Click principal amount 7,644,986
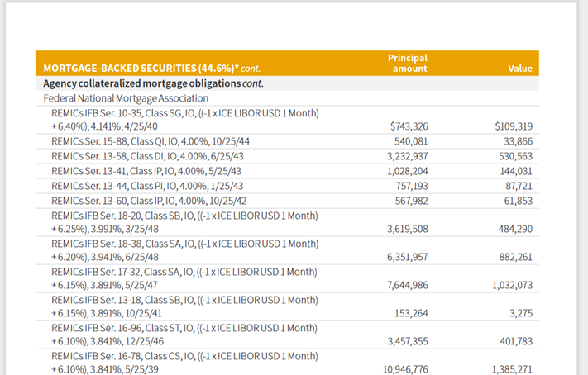The width and height of the screenshot is (588, 375). tap(408, 286)
